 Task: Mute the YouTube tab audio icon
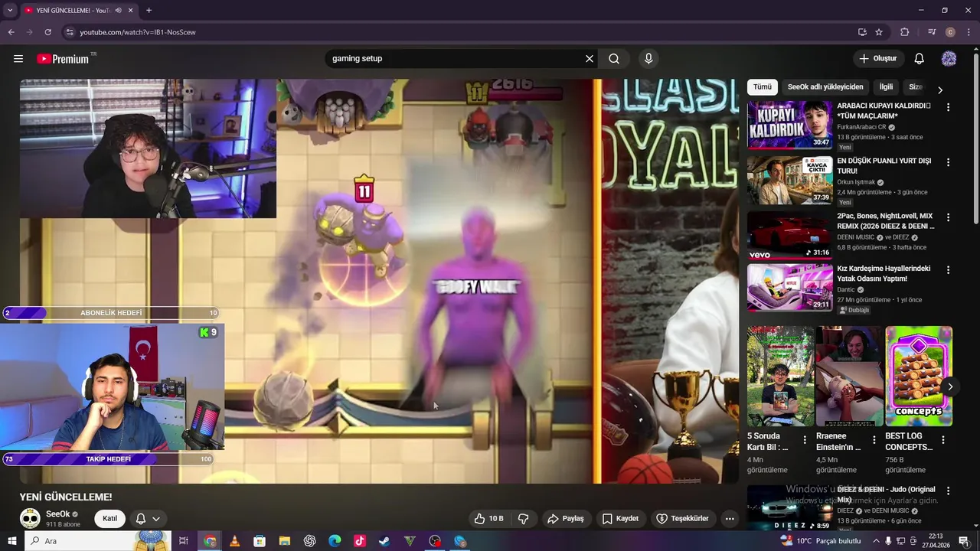point(118,10)
